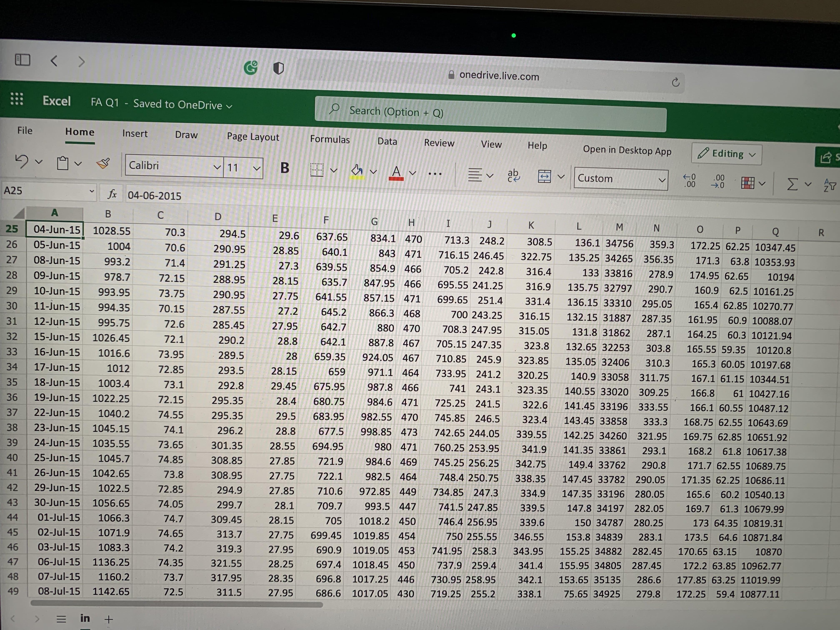
Task: Select the 'in' sheet tab
Action: pyautogui.click(x=85, y=619)
